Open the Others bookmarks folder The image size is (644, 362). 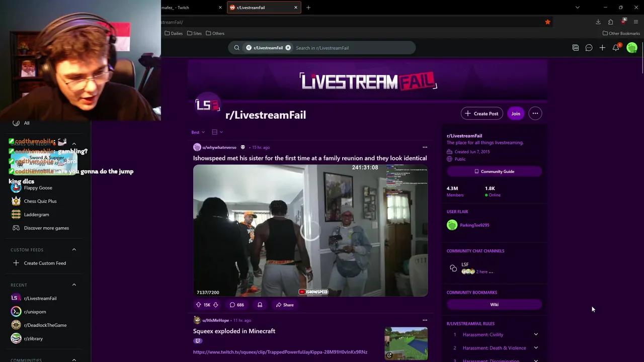click(x=215, y=33)
